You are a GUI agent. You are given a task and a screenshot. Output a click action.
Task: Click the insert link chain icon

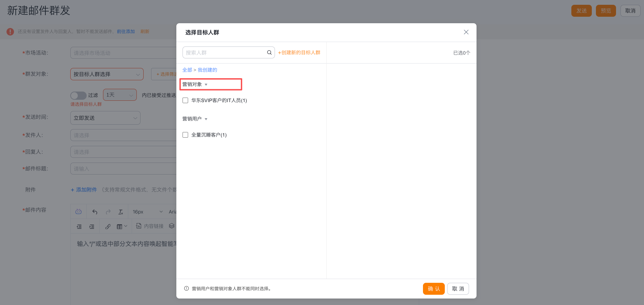[x=108, y=226]
